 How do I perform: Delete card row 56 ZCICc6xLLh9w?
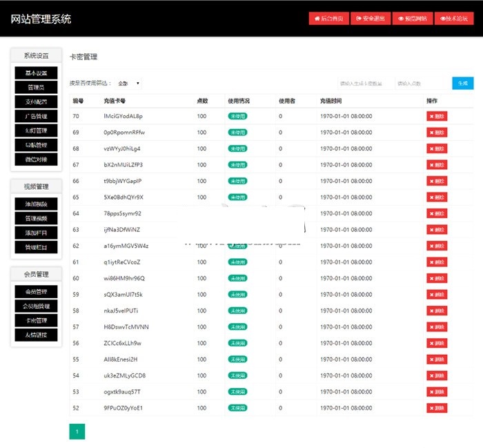(437, 343)
